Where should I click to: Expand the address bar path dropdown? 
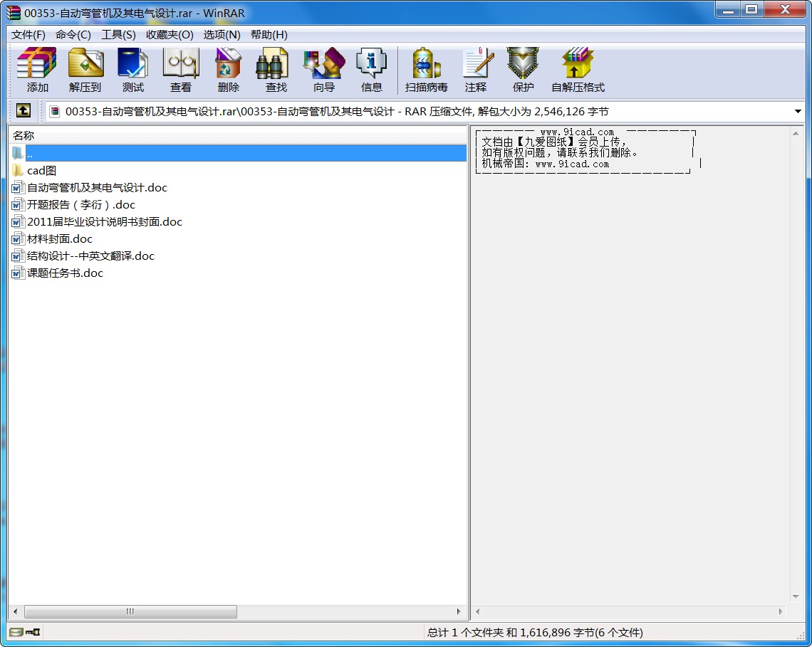pyautogui.click(x=798, y=111)
